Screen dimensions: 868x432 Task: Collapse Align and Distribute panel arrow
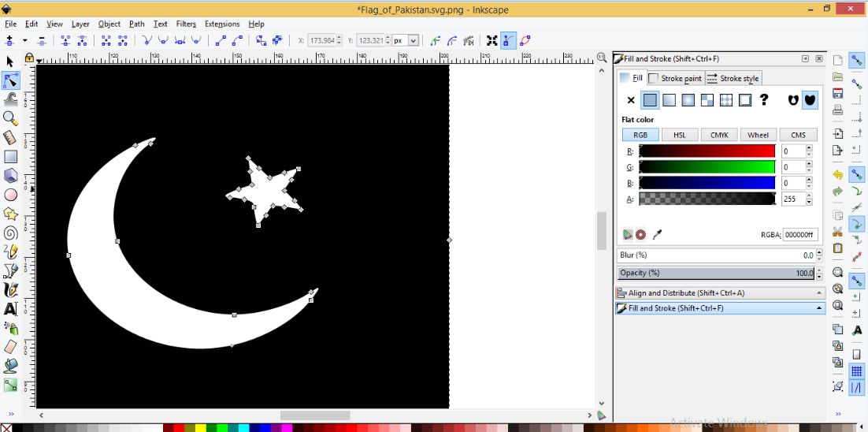pos(818,293)
